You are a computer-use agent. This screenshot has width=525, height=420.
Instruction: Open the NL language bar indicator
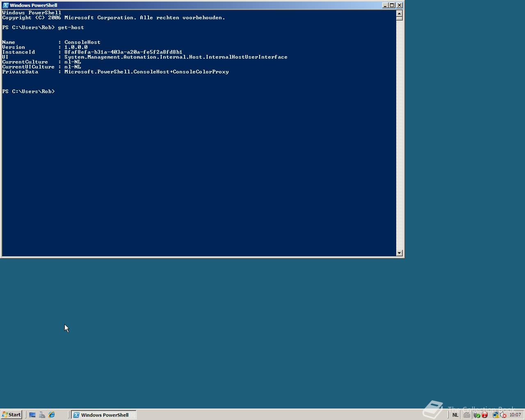(x=455, y=415)
